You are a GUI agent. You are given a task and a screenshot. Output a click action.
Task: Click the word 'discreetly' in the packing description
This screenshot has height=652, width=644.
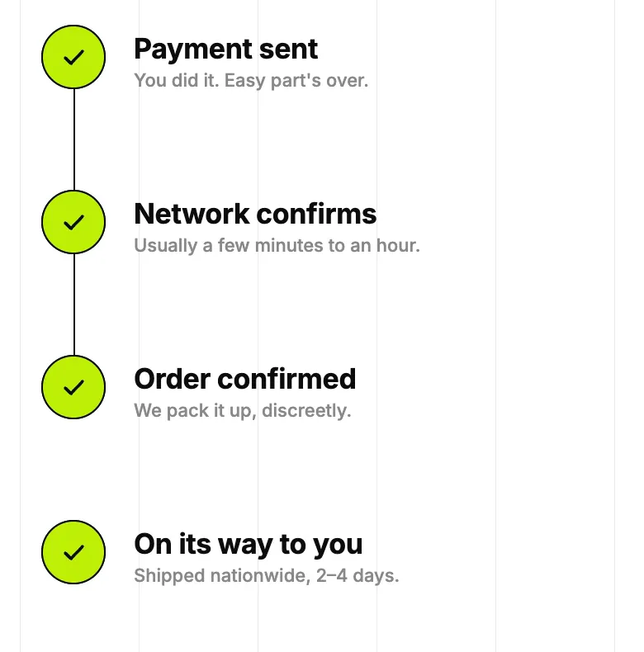305,411
